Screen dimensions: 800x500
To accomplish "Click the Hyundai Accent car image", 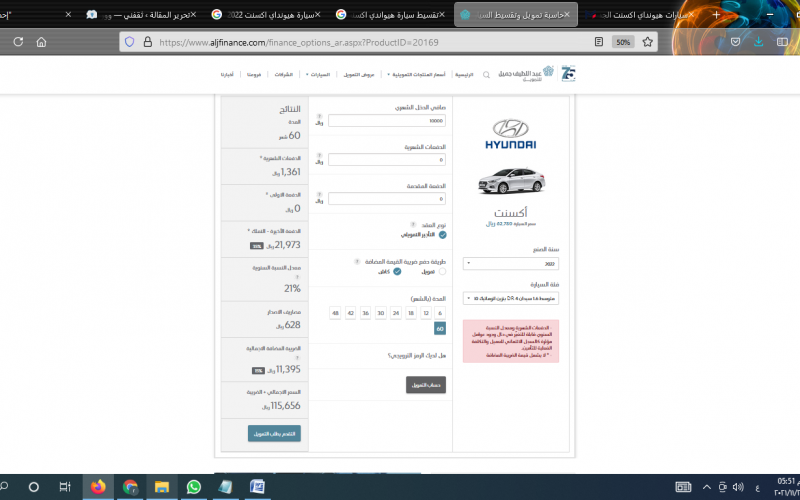I will pos(511,181).
